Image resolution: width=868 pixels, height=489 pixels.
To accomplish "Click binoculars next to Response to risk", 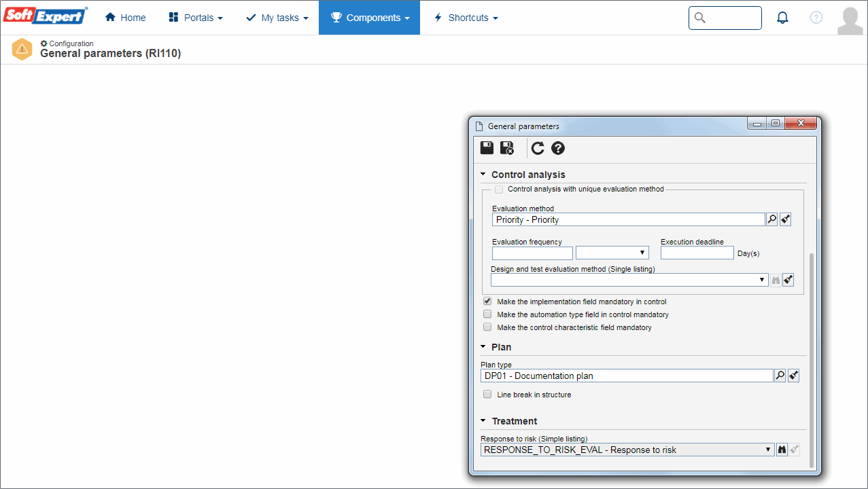I will [x=782, y=450].
